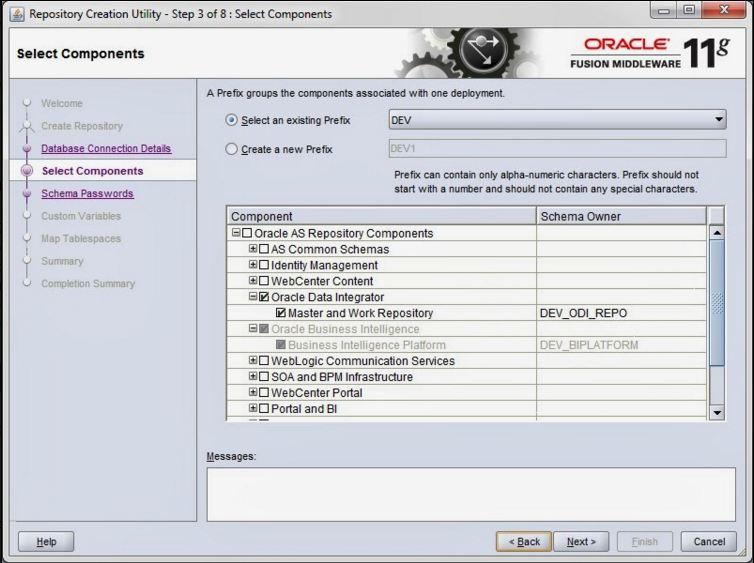Click the Schema Passwords step bullet icon
Screen dimensions: 754x563
pos(27,193)
